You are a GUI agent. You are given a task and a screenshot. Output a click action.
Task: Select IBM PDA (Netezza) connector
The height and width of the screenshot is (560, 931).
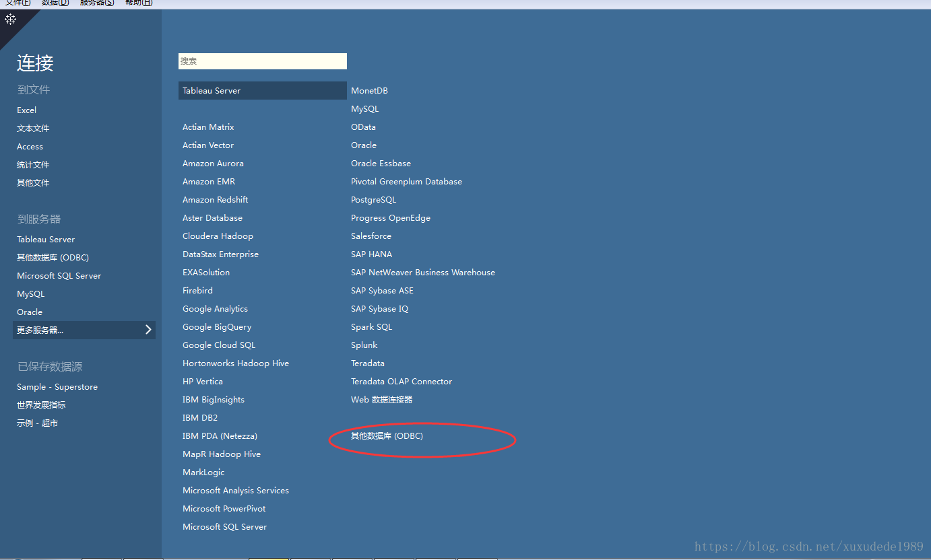coord(220,436)
